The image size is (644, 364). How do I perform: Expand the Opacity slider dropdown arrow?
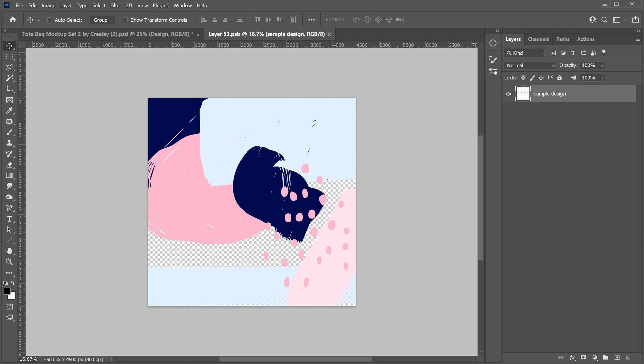coord(602,66)
